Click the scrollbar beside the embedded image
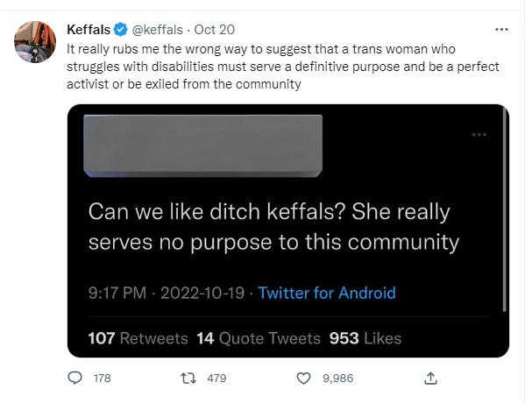 point(505,219)
